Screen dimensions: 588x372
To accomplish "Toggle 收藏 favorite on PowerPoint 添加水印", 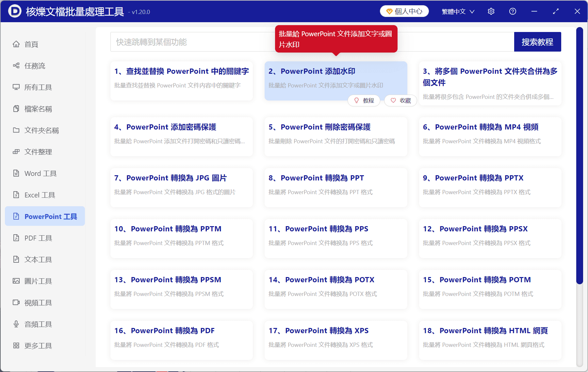I will pos(400,101).
